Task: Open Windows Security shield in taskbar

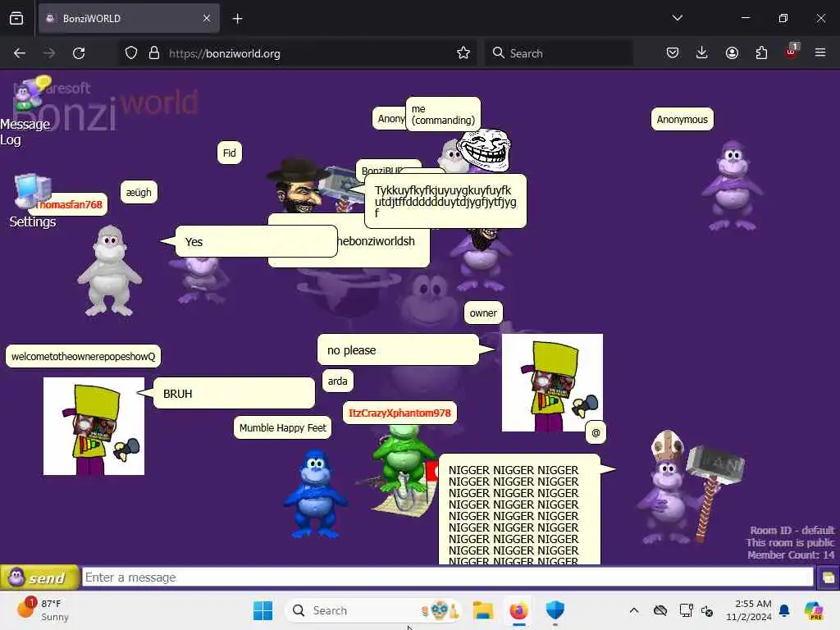Action: click(555, 610)
